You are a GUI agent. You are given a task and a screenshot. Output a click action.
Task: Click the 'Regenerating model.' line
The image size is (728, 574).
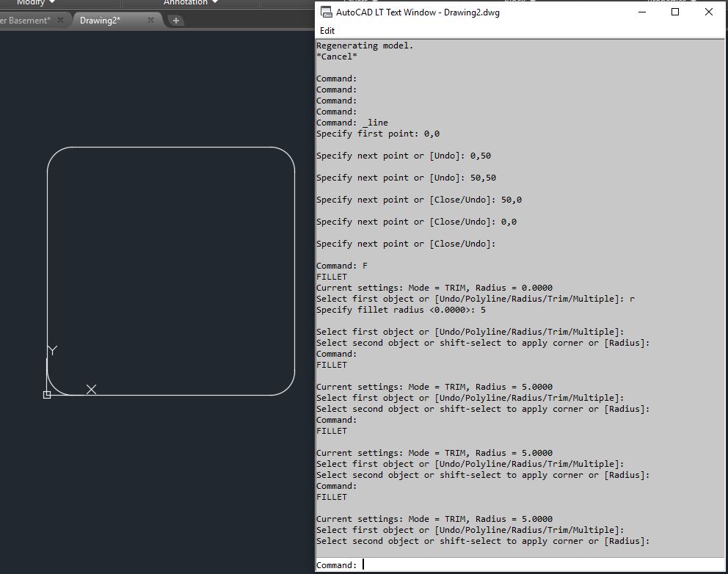click(x=365, y=46)
